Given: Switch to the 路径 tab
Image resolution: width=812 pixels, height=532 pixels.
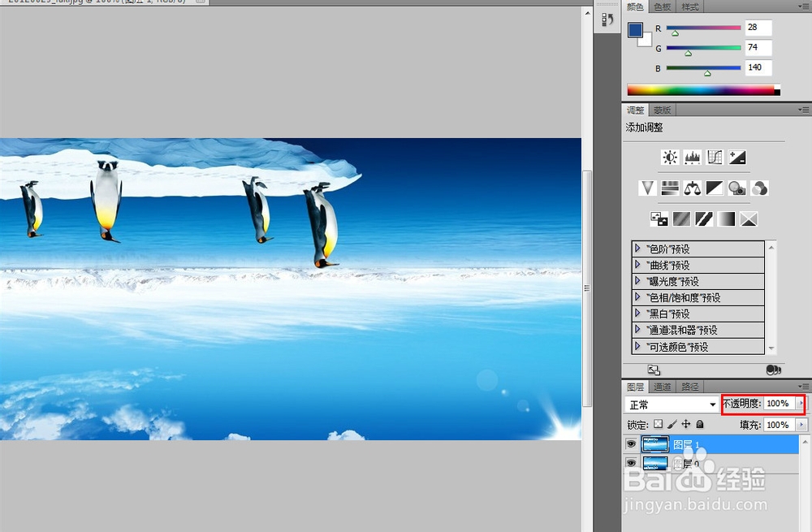Looking at the screenshot, I should (689, 387).
